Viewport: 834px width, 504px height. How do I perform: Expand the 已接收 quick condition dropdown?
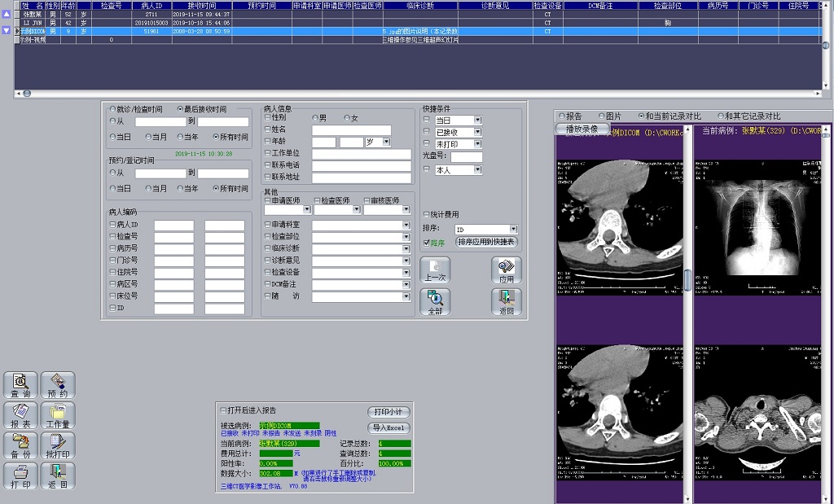click(x=478, y=132)
